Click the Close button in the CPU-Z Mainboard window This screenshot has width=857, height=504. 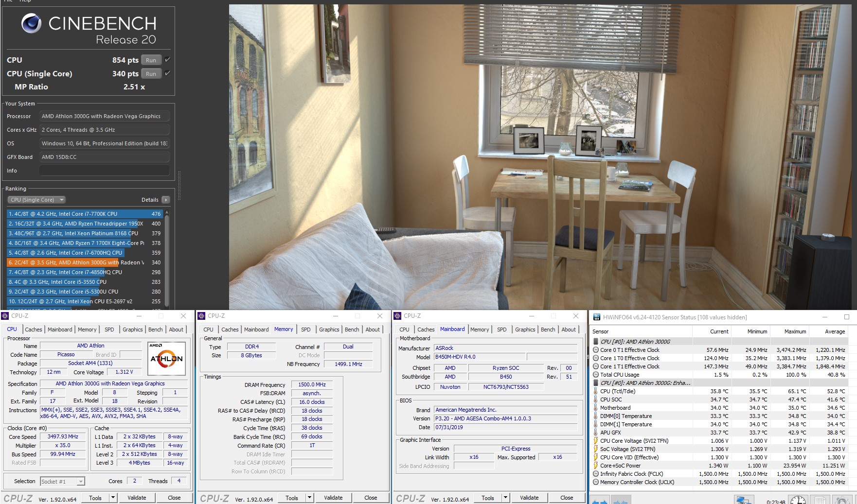pos(567,498)
